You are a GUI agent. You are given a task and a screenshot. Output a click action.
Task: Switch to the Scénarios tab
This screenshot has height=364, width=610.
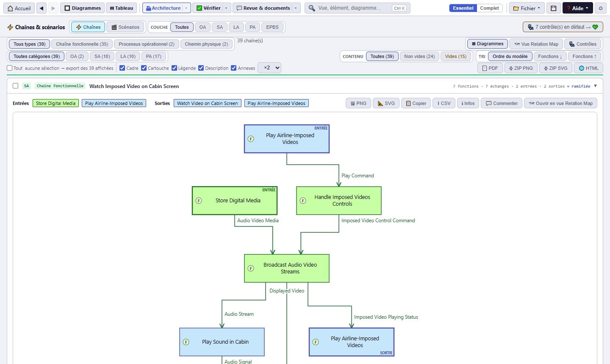[x=125, y=27]
